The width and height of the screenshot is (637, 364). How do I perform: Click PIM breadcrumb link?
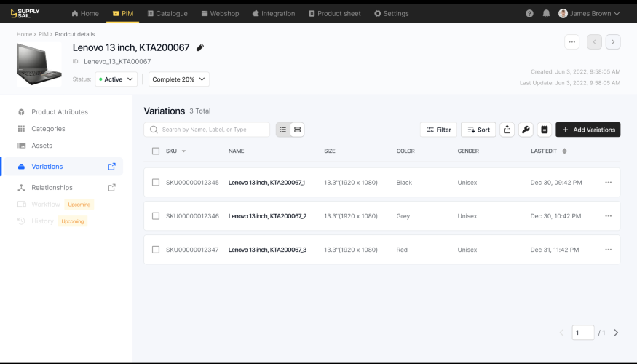tap(43, 34)
